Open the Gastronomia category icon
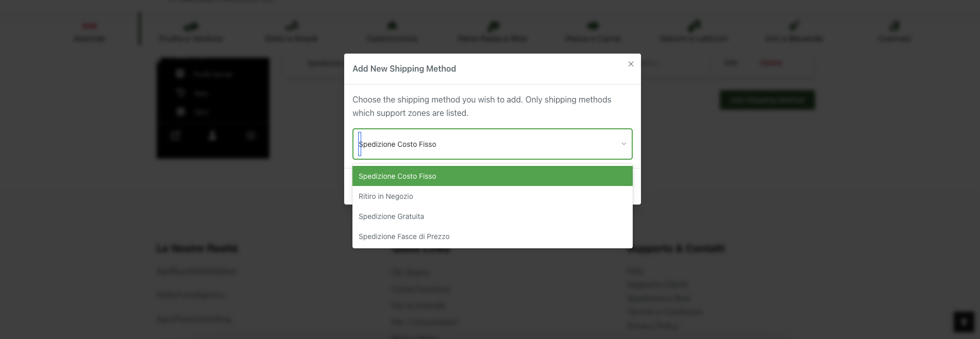The height and width of the screenshot is (339, 980). click(392, 25)
